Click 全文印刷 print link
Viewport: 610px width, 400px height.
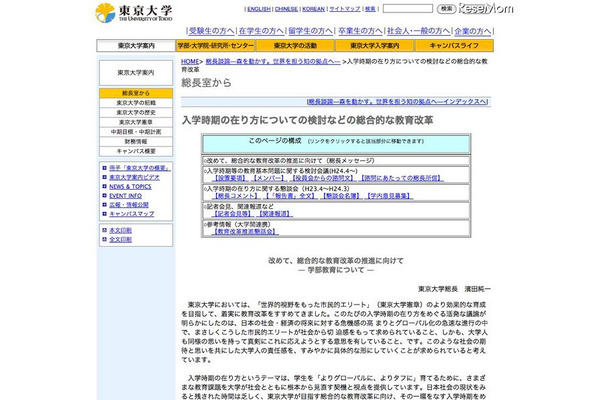click(x=120, y=239)
